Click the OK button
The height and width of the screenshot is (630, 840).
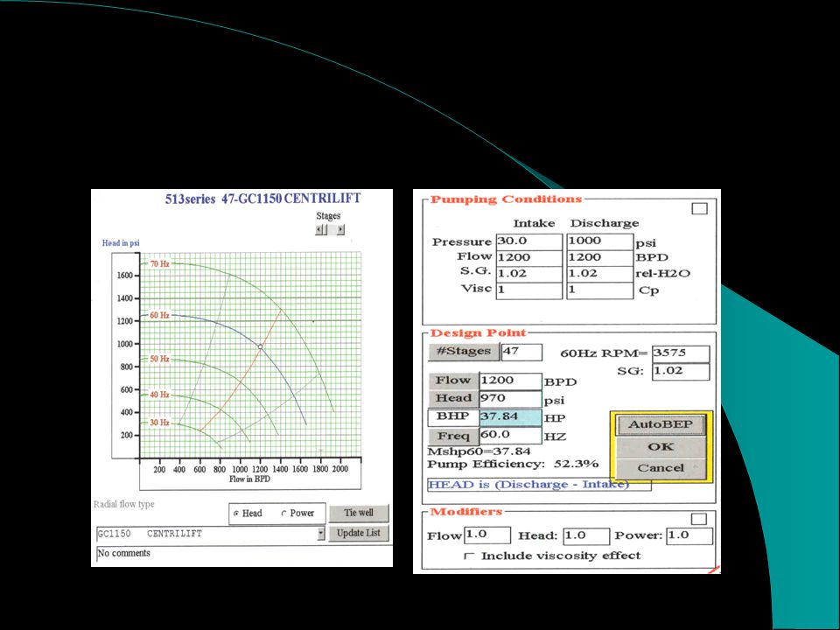(x=661, y=447)
